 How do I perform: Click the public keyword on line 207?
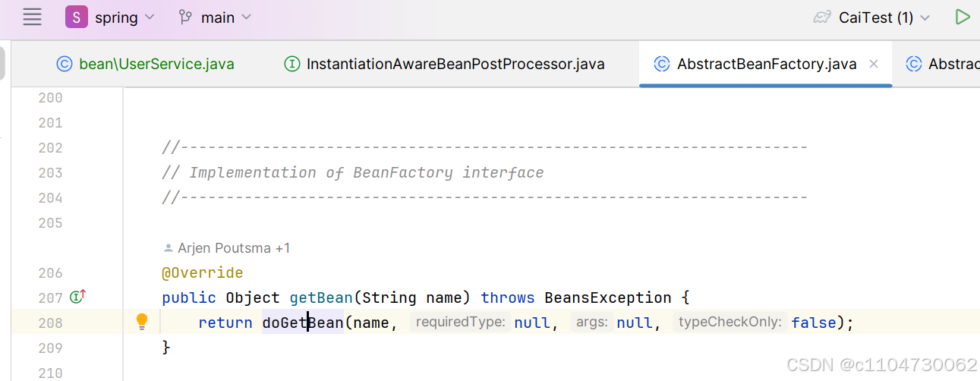tap(189, 298)
